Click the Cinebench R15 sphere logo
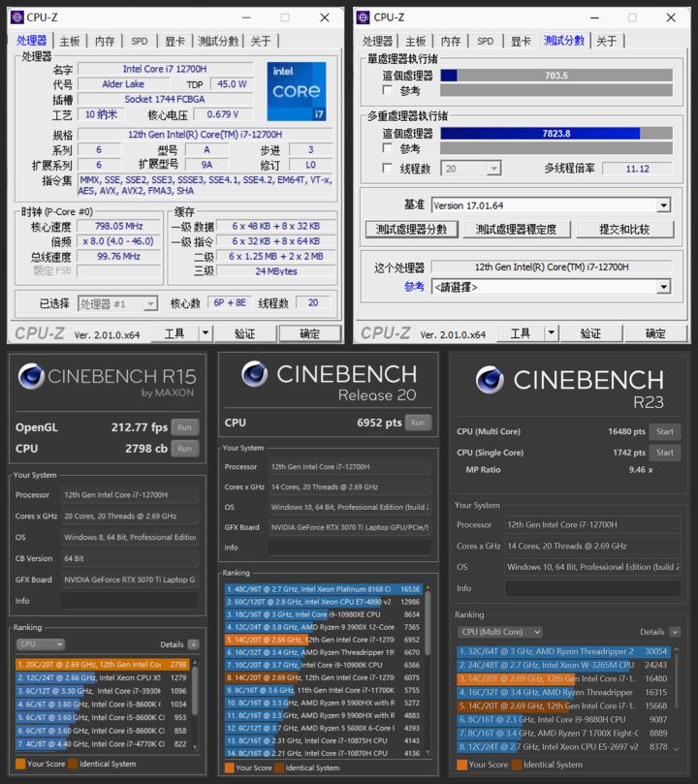Viewport: 698px width, 784px height. [31, 377]
